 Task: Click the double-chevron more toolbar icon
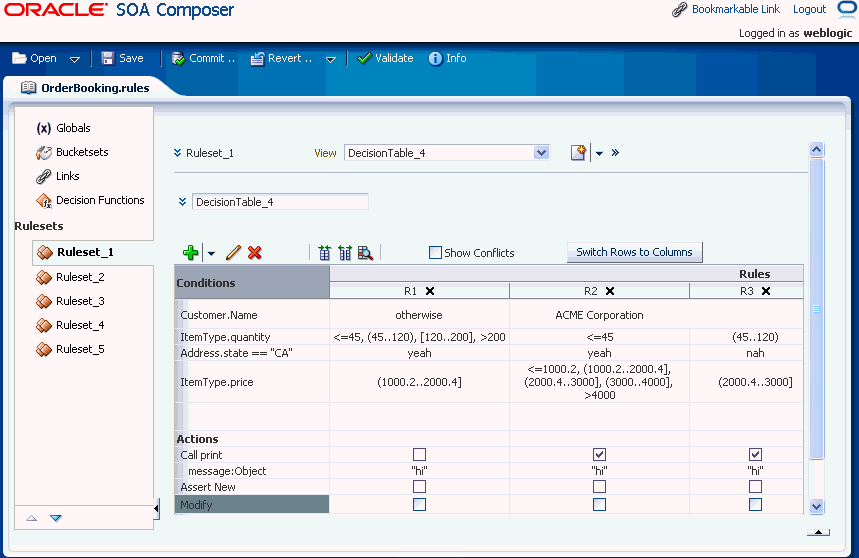tap(615, 153)
